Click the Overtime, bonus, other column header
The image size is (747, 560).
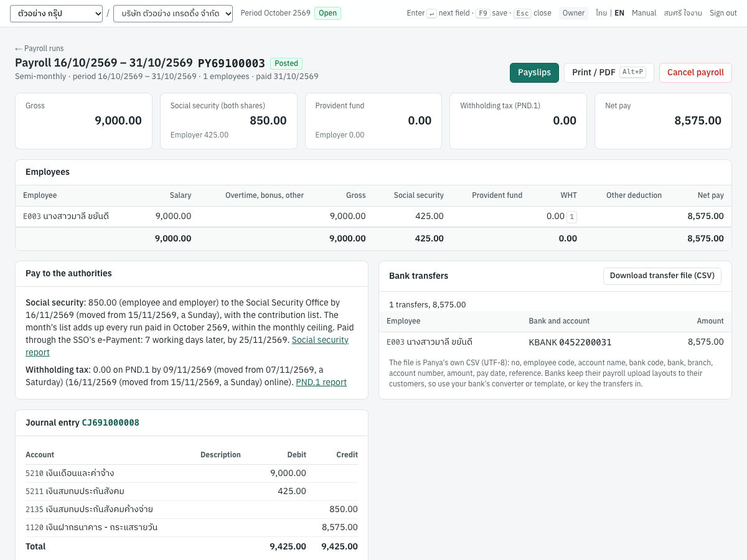265,195
